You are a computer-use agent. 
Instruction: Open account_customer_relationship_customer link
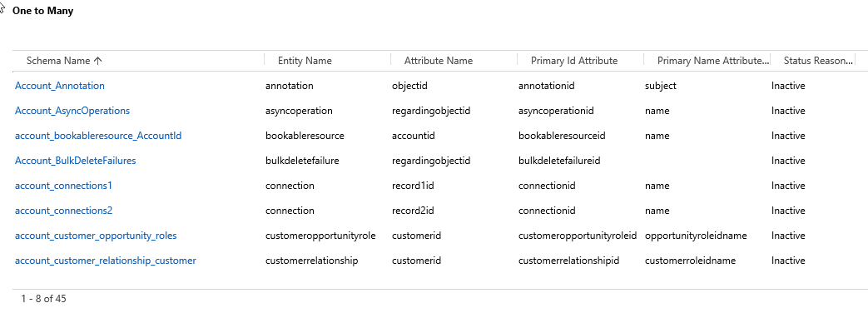click(105, 261)
